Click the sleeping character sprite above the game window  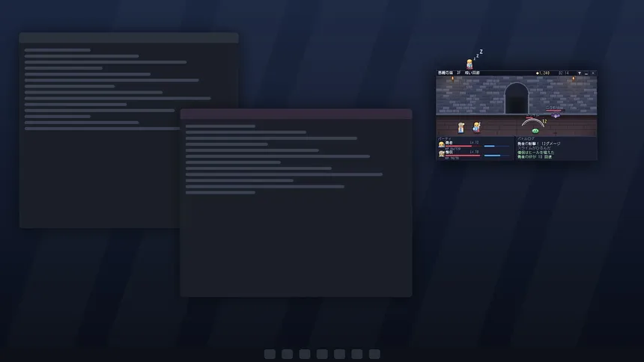pyautogui.click(x=470, y=64)
